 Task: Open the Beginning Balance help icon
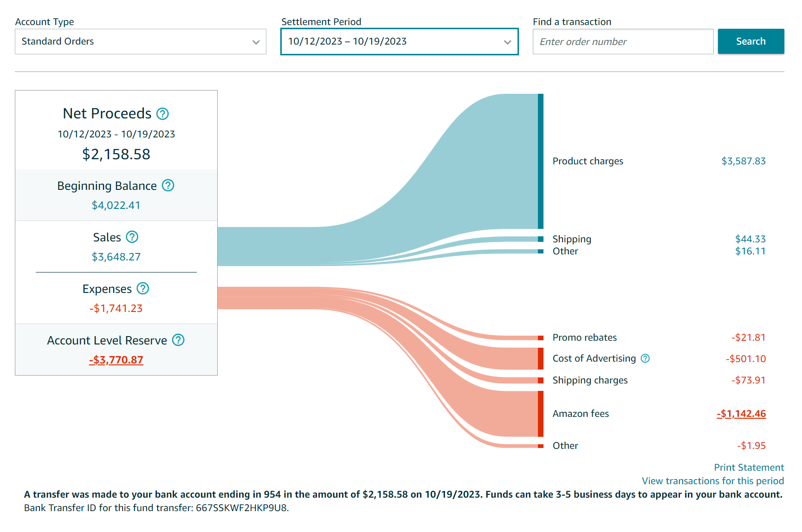pos(168,186)
